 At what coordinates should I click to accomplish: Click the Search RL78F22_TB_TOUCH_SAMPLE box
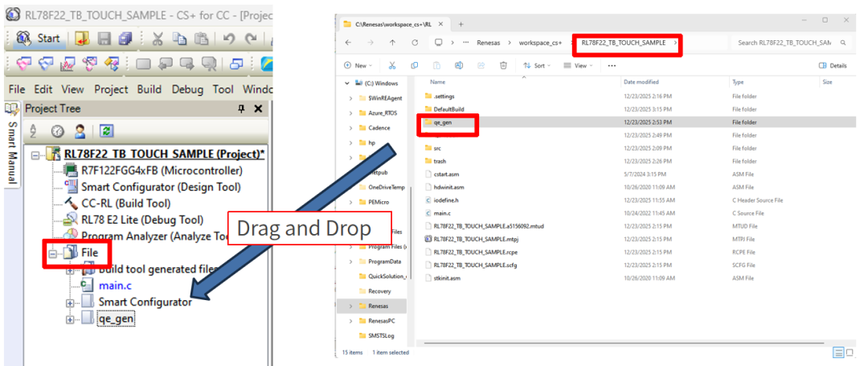tap(791, 43)
